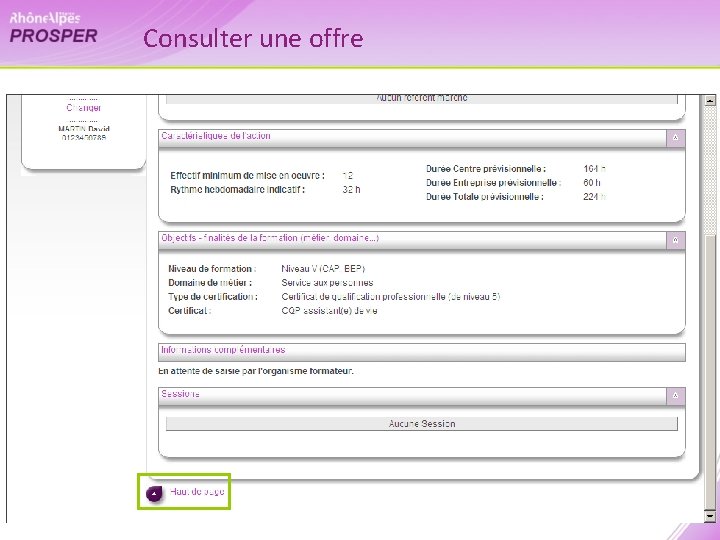Select 'Niveau V (CAP, BEP)' value
Viewport: 720px width, 540px height.
(x=323, y=269)
